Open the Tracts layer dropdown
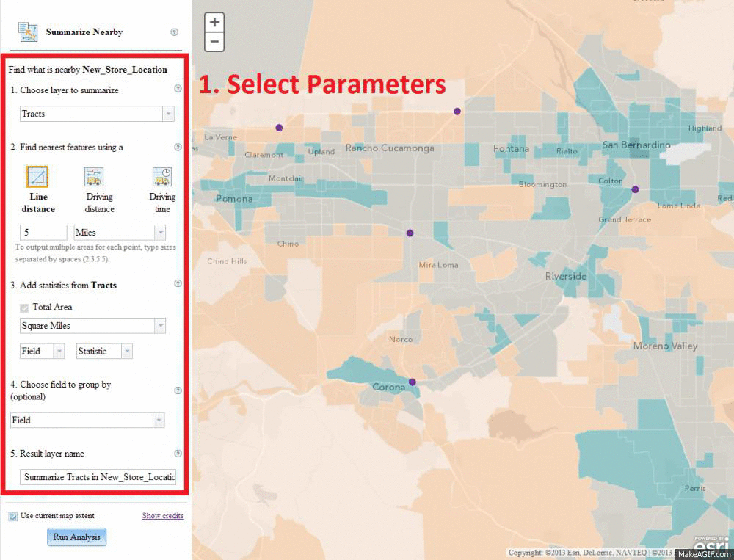The image size is (734, 560). coord(96,114)
